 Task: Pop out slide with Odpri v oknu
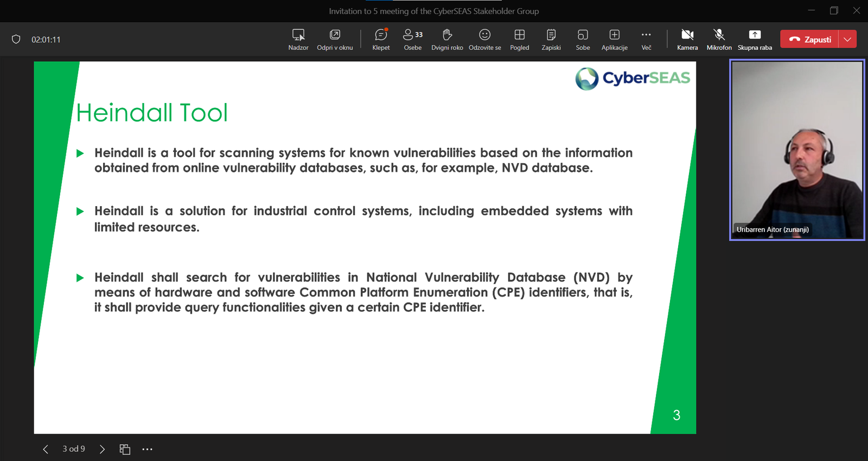click(x=335, y=39)
